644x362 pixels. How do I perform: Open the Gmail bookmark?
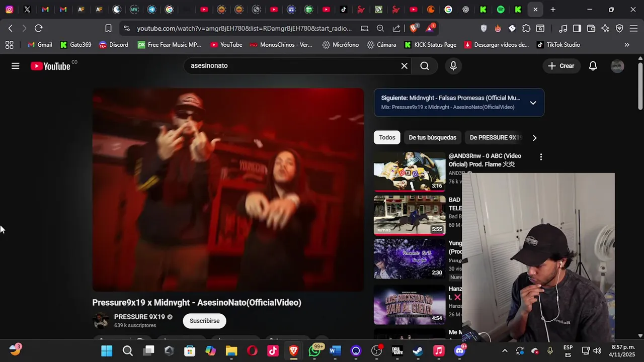[x=40, y=45]
